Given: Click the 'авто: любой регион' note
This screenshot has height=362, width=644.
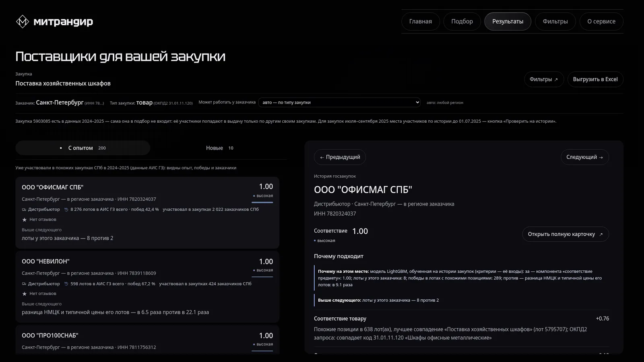Looking at the screenshot, I should coord(445,103).
